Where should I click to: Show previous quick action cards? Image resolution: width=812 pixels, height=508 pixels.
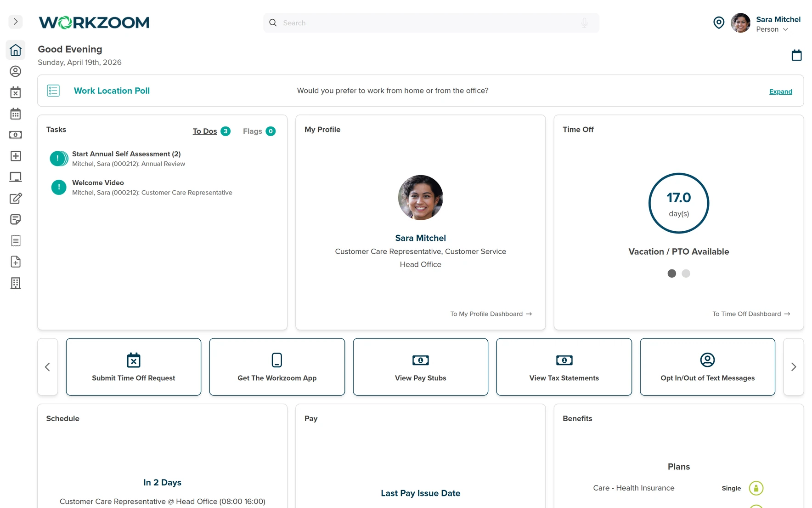tap(47, 367)
